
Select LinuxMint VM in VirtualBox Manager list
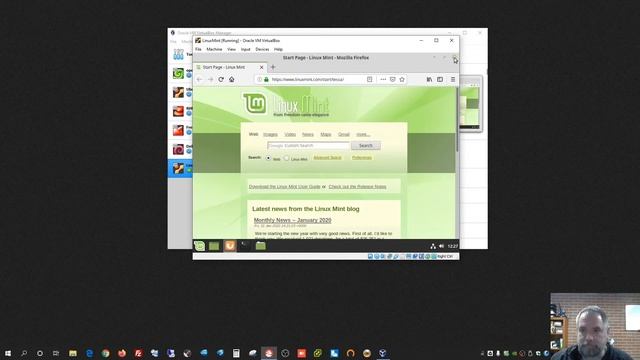point(180,168)
